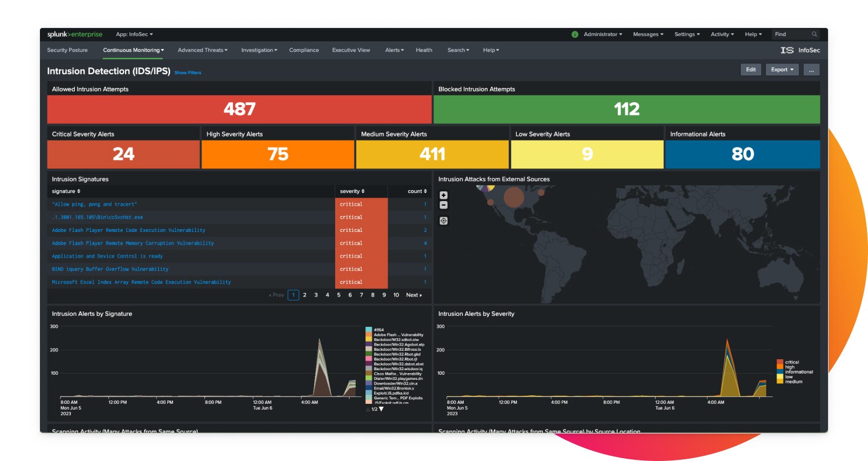Screen dimensions: 868x461
Task: Click the ellipsis button beside Export
Action: [x=811, y=69]
